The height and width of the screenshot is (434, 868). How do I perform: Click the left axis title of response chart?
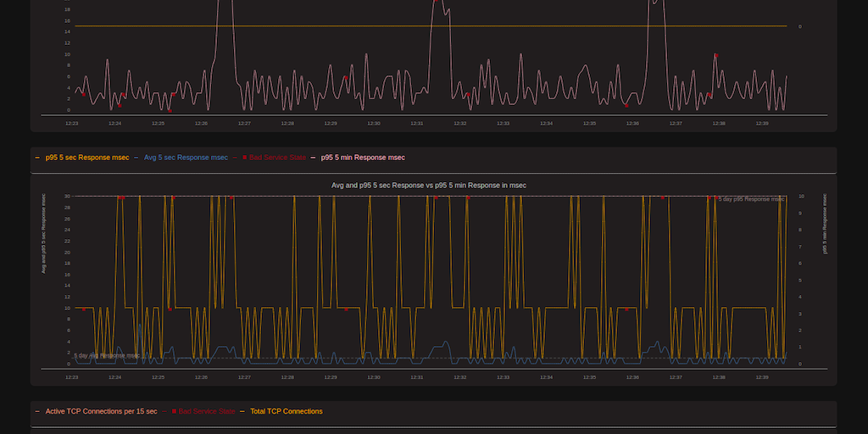[x=43, y=233]
